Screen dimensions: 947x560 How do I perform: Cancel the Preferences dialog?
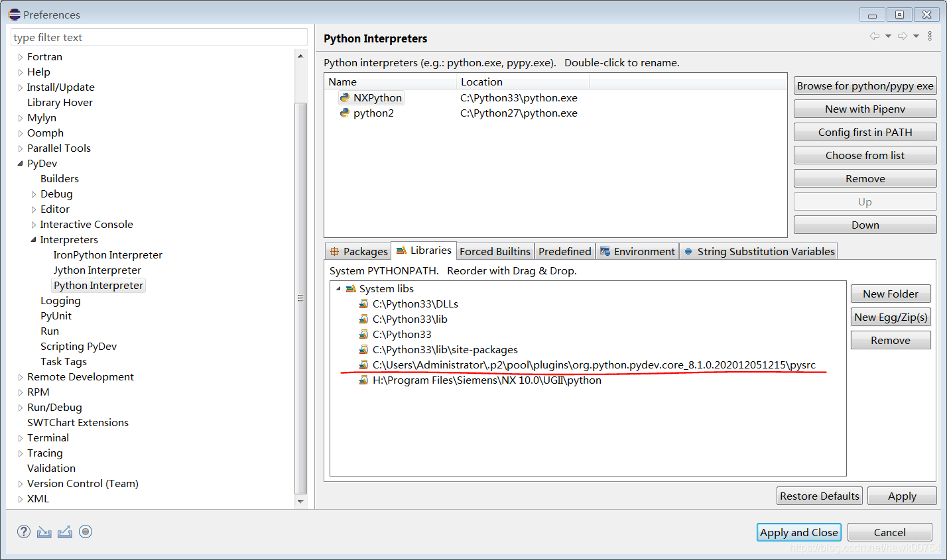click(890, 532)
